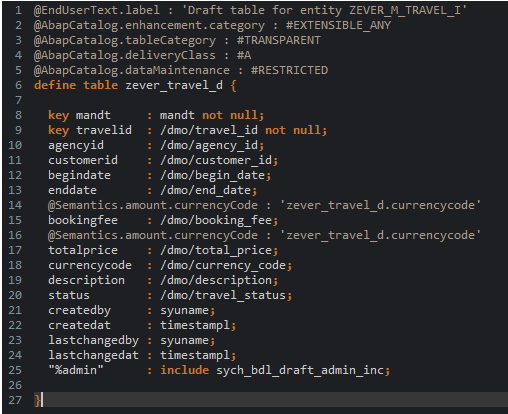Click the 'lastchangedby' field name
Viewport: 508px width, 414px height.
pos(93,340)
